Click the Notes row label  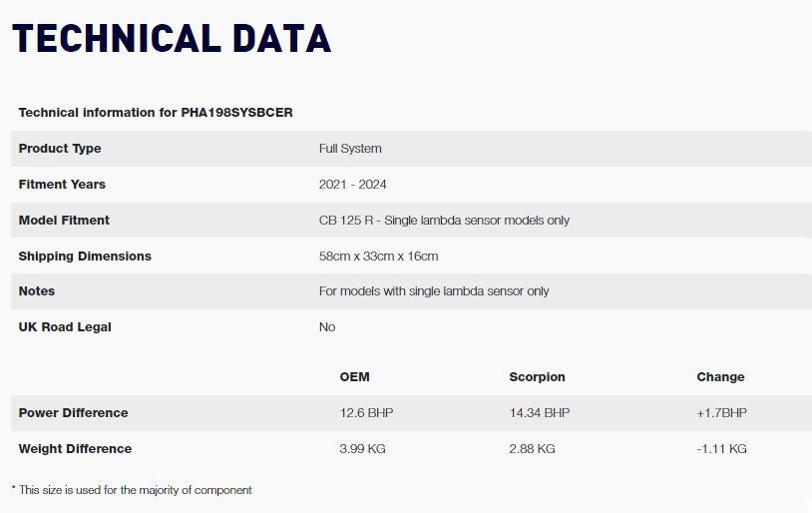(x=36, y=290)
